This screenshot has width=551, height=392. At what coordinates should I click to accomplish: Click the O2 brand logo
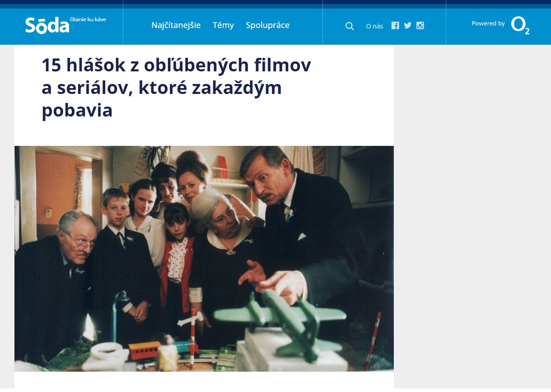pyautogui.click(x=520, y=25)
